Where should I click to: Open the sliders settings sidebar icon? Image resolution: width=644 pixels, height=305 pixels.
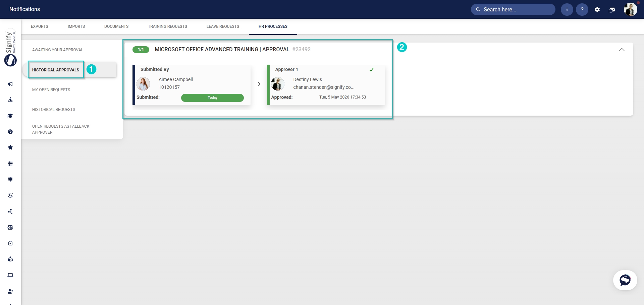[10, 164]
